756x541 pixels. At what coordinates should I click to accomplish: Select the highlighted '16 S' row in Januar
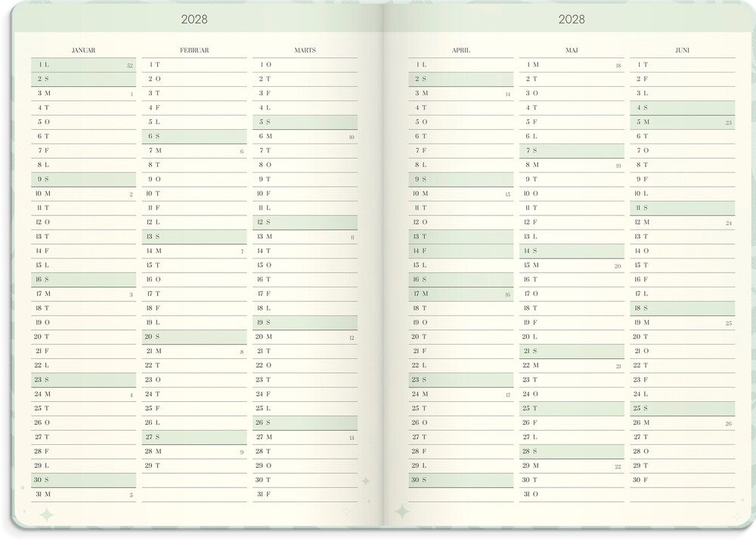pyautogui.click(x=83, y=280)
